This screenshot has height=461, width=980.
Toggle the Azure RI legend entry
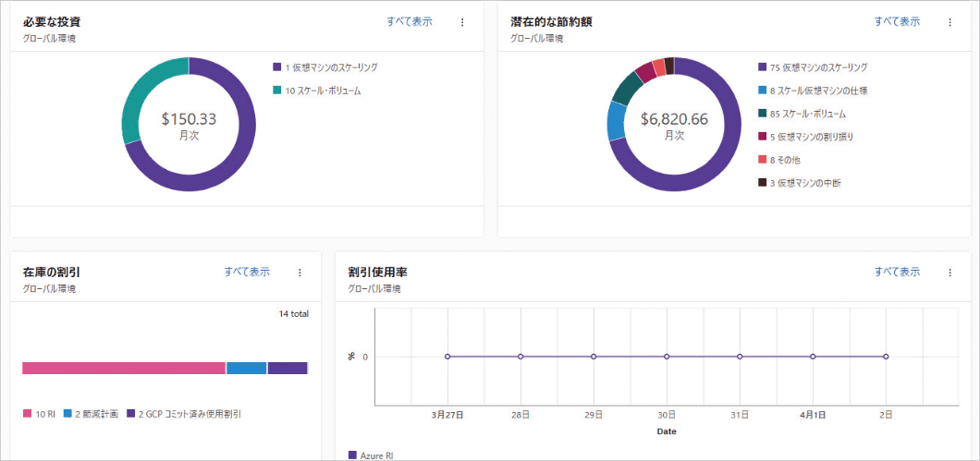(371, 455)
